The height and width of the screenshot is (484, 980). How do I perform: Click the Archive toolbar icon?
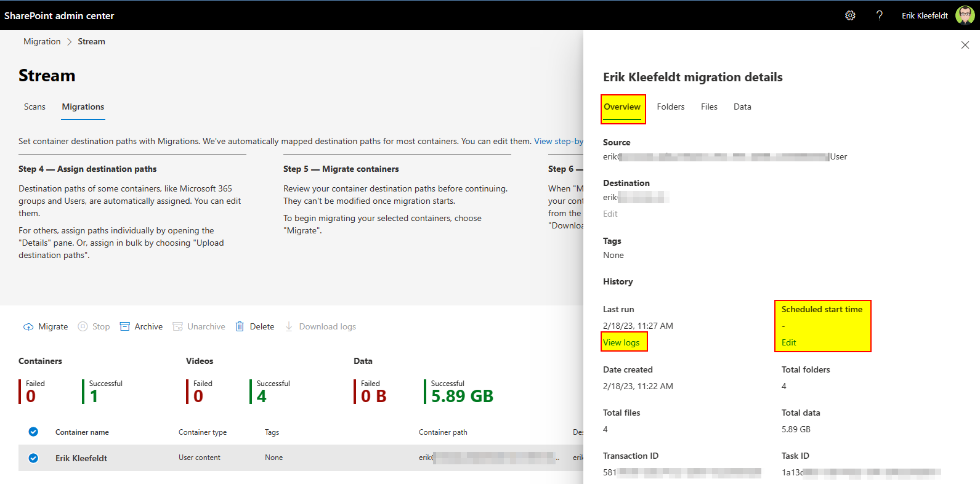[x=125, y=327]
